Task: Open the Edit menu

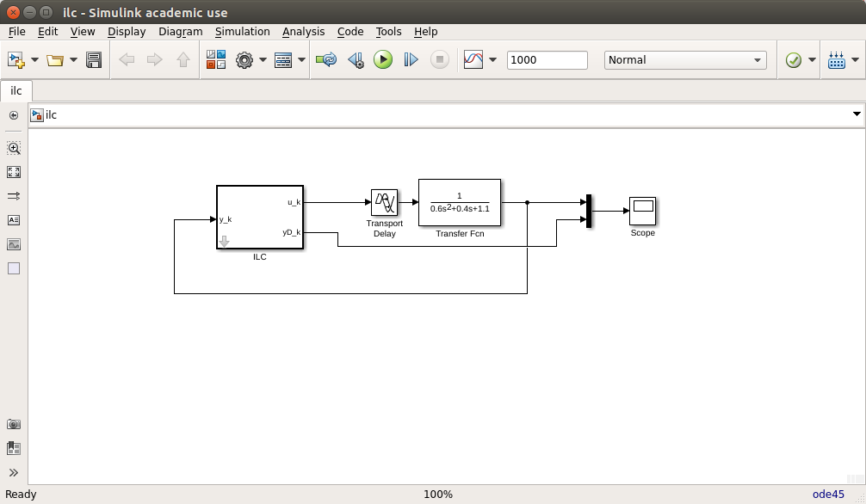Action: pos(47,32)
